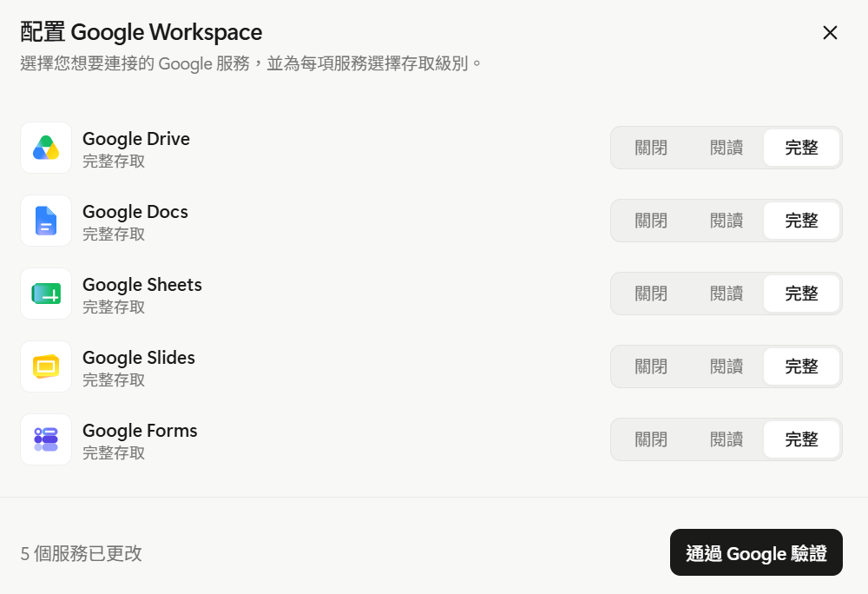Click the Google Docs icon

(x=46, y=221)
